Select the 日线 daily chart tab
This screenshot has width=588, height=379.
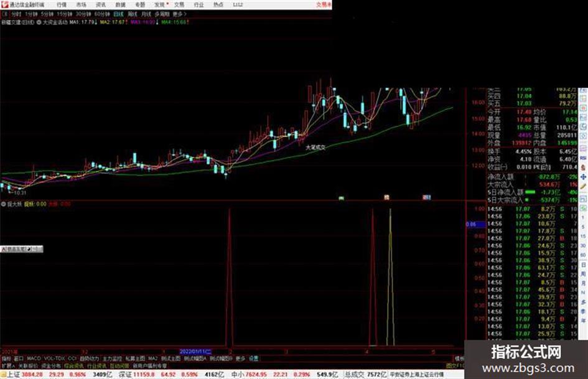pyautogui.click(x=118, y=14)
